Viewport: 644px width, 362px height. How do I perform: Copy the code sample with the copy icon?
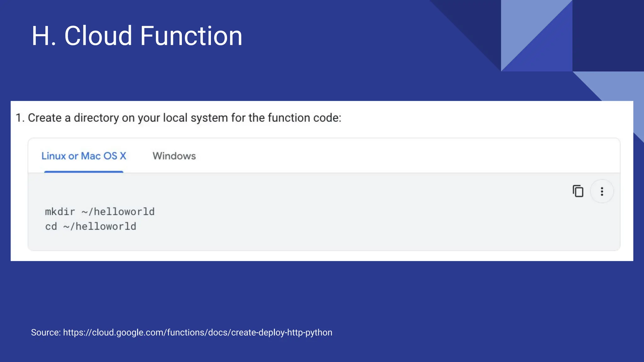578,191
